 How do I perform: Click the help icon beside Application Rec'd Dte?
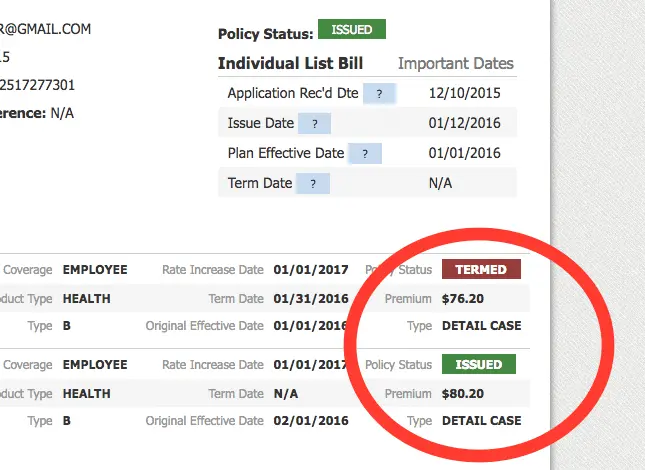coord(379,94)
